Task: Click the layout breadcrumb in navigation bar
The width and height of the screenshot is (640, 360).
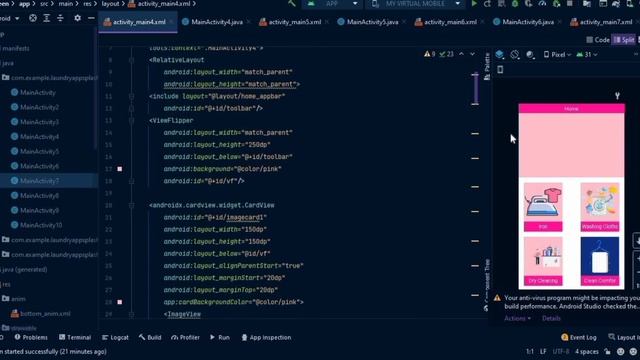Action: (110, 4)
